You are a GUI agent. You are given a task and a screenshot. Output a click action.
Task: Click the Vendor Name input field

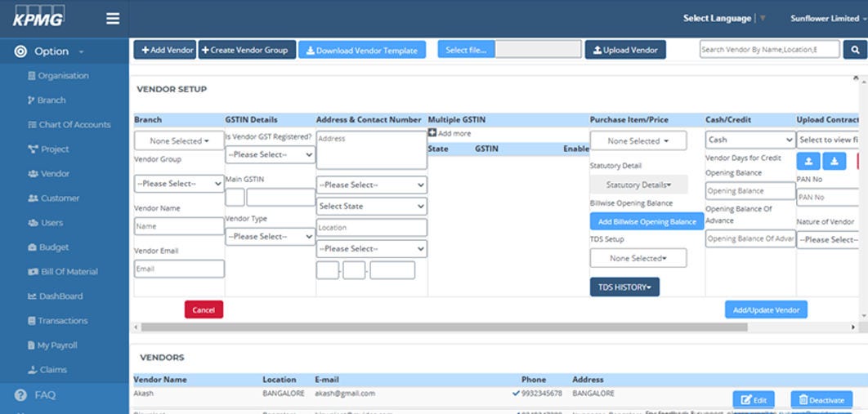[x=179, y=226]
